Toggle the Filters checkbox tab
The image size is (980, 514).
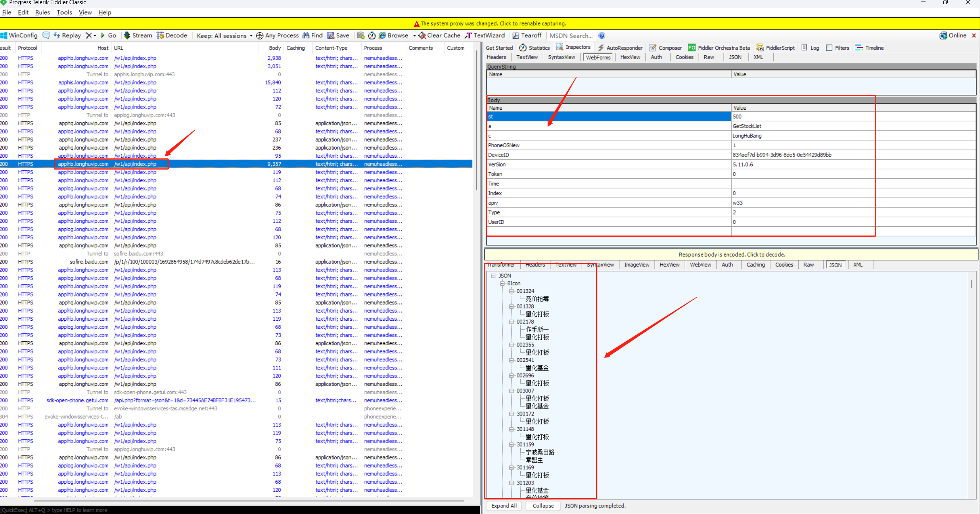tap(838, 48)
